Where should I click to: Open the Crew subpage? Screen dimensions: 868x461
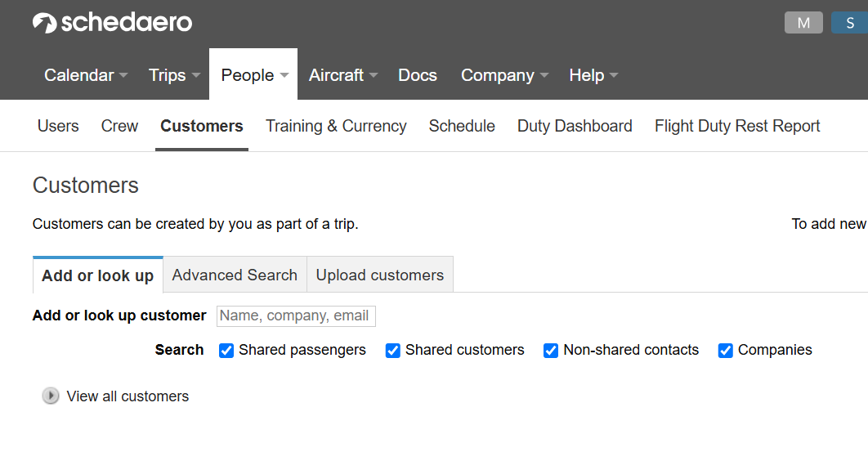119,126
